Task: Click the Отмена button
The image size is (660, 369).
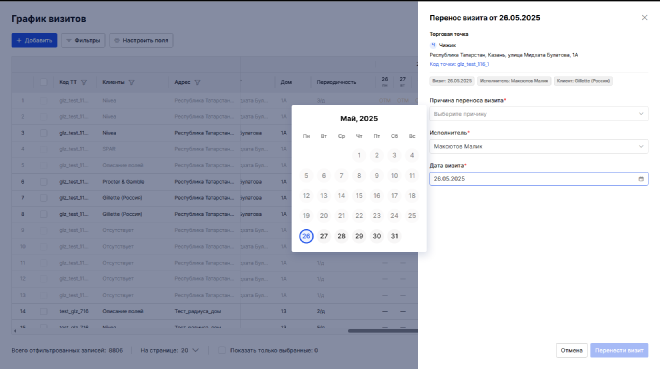Action: coord(572,350)
